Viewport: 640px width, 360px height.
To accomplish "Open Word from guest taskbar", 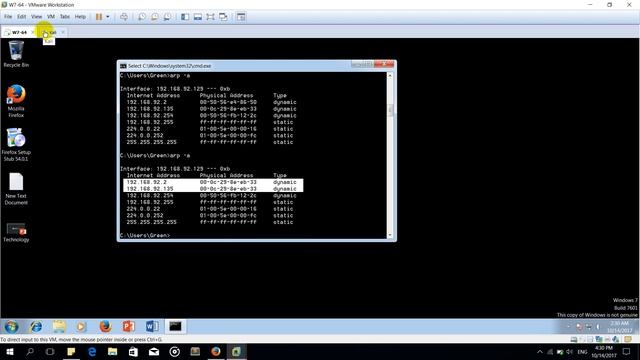I will 152,327.
